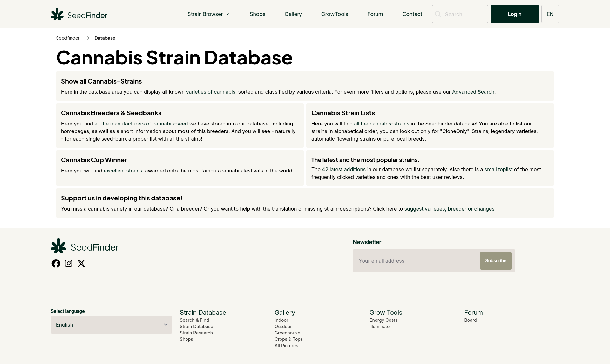610x364 pixels.
Task: Open Contact in the top navigation
Action: pos(412,14)
